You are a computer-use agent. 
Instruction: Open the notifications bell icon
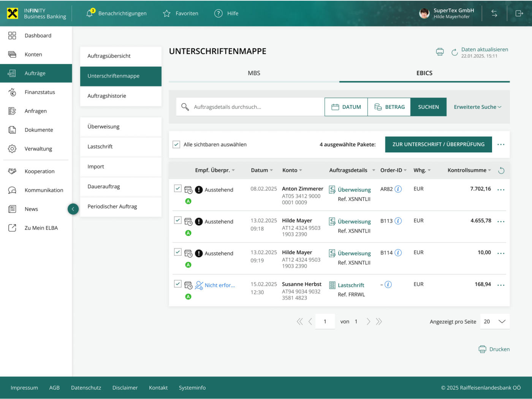90,13
